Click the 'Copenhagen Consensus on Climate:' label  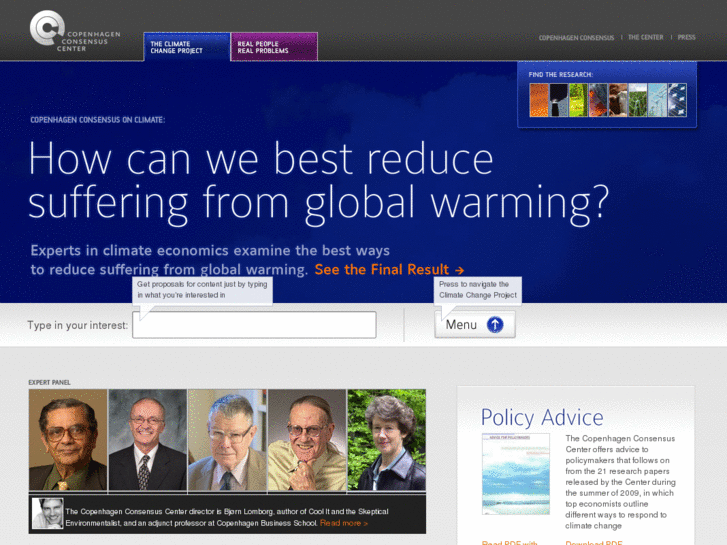[x=97, y=120]
